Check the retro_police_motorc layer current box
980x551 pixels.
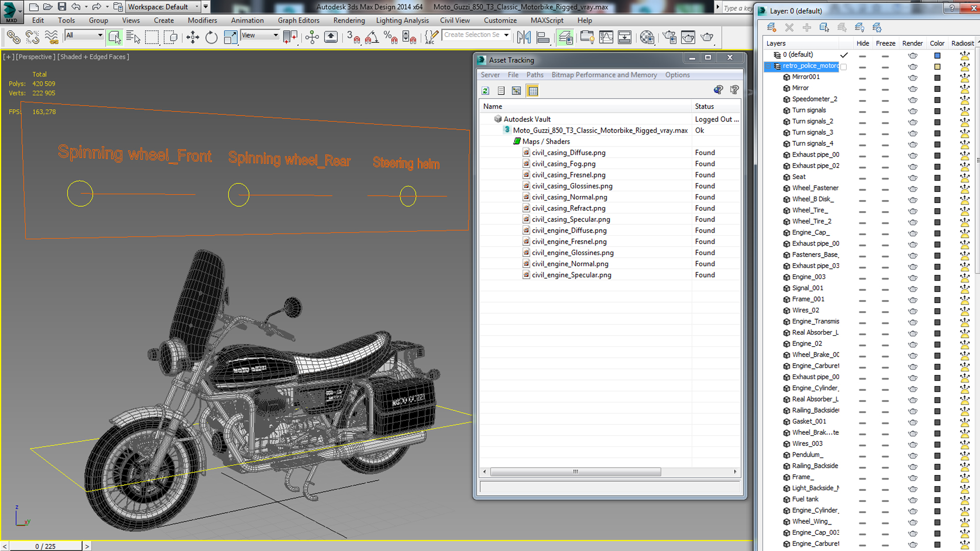[x=844, y=67]
